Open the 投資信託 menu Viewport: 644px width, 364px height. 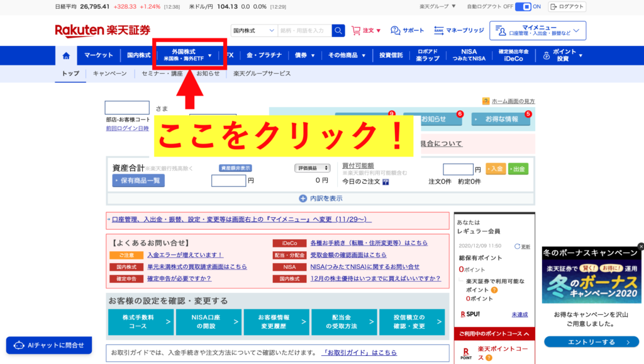(x=391, y=55)
